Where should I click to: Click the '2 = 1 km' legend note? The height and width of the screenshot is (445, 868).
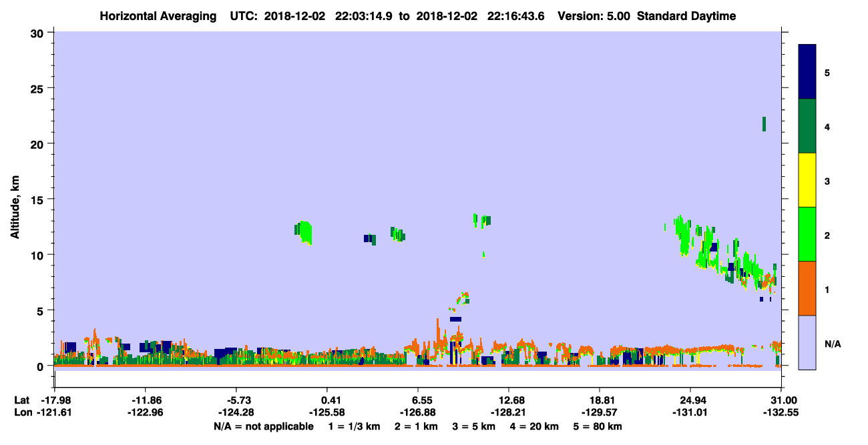point(416,426)
